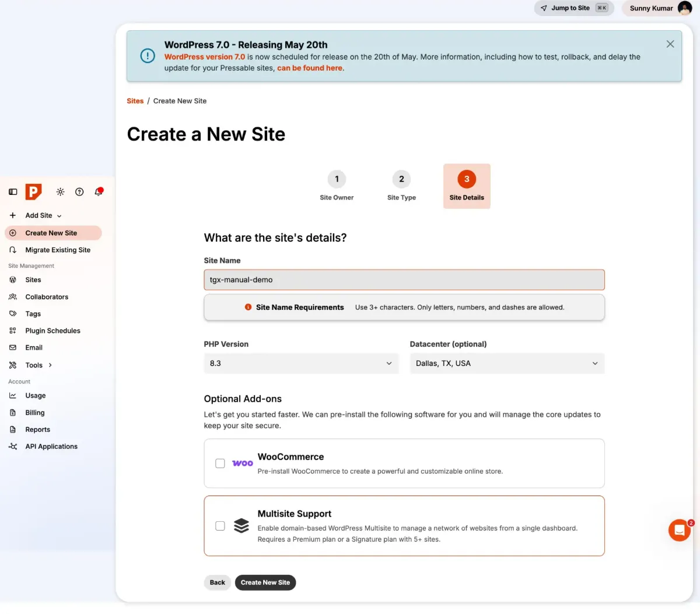The image size is (700, 614).
Task: Click the Tools wrench icon
Action: [x=13, y=365]
